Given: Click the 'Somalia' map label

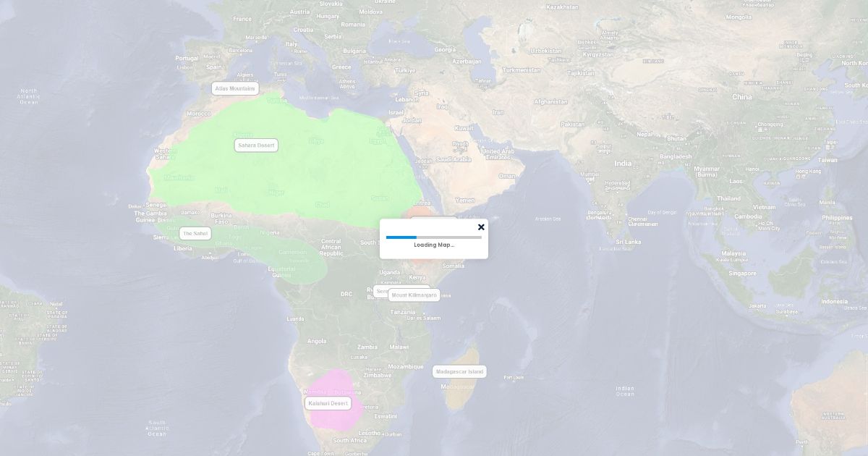Looking at the screenshot, I should (454, 266).
